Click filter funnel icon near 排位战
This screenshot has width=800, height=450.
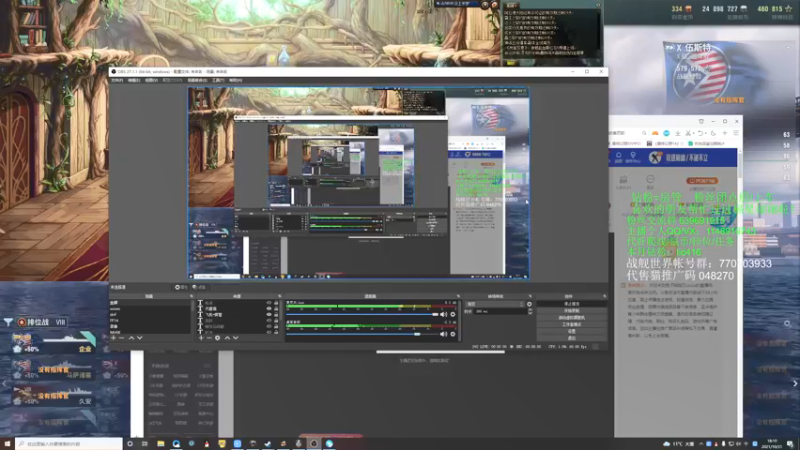[8, 322]
